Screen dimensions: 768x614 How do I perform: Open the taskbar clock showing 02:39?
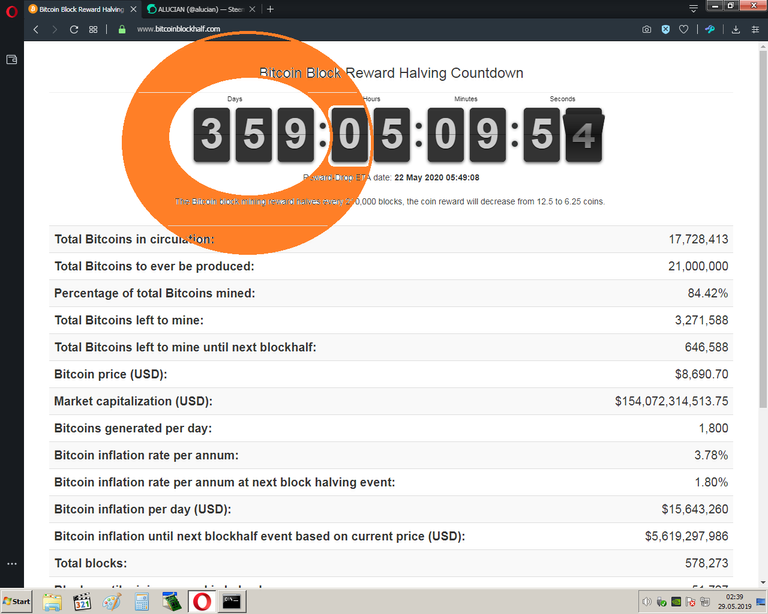point(734,602)
